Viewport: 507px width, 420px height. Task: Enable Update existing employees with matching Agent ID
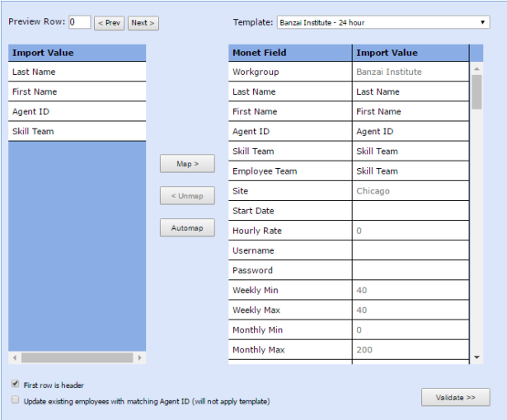[16, 400]
